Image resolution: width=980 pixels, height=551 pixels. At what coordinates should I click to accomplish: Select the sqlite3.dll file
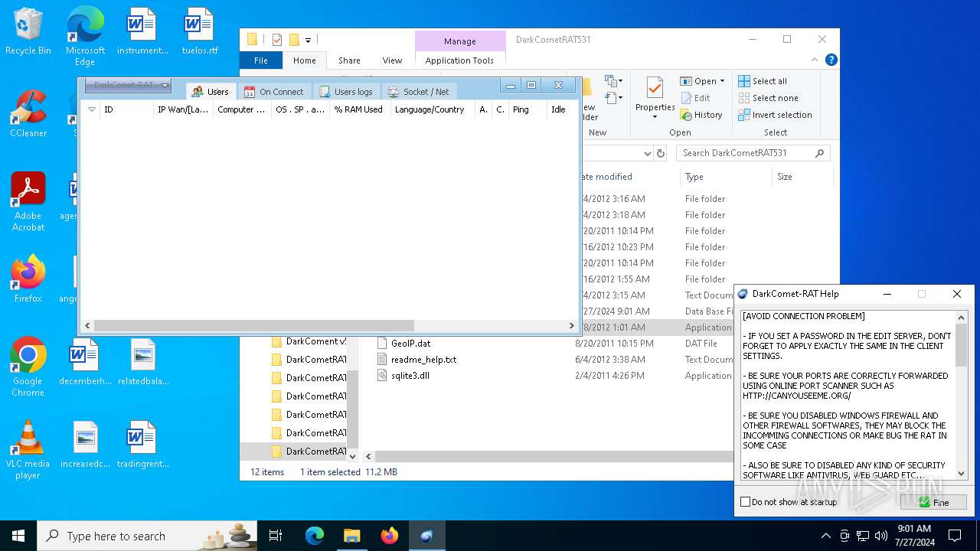tap(410, 376)
